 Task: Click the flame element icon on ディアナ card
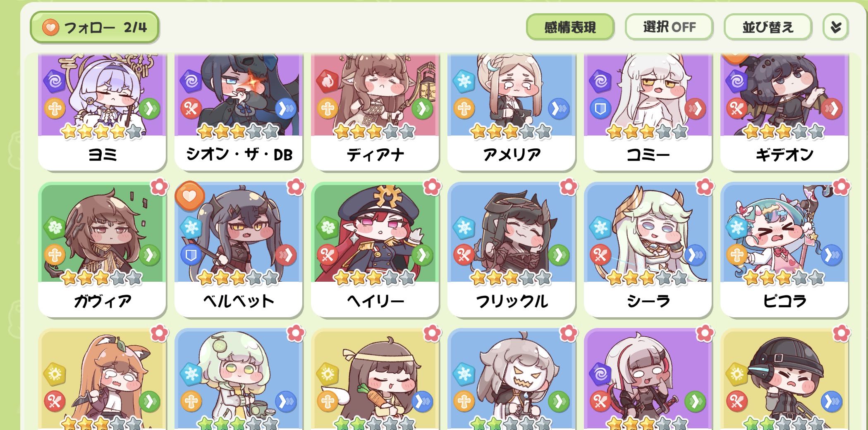point(327,81)
